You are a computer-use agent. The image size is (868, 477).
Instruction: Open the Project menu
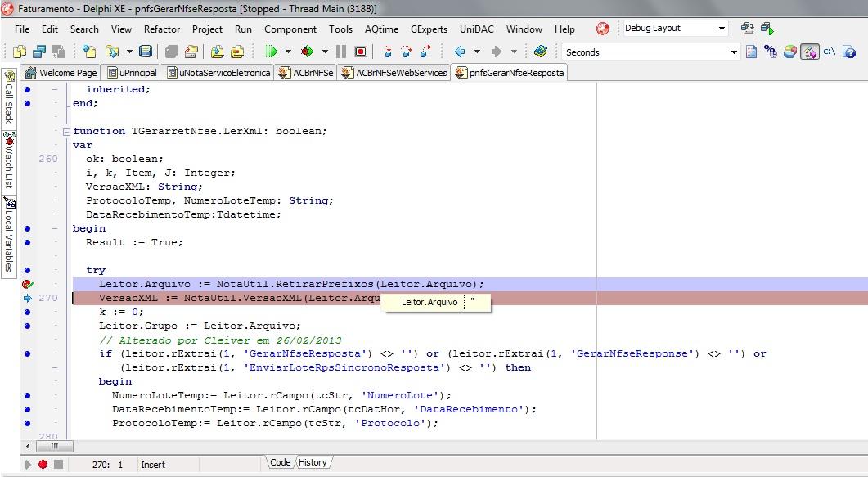pyautogui.click(x=207, y=29)
